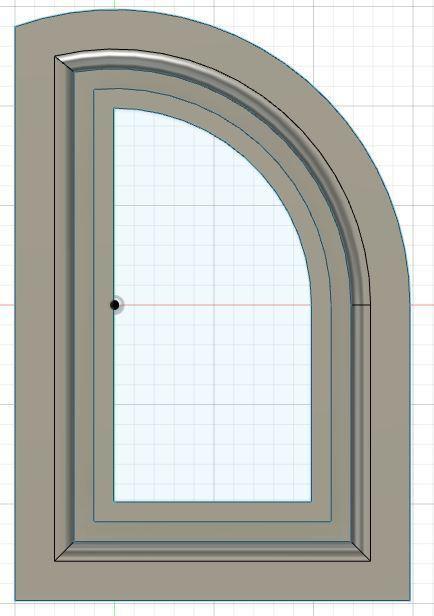
Task: Click the vertical rounded bead on the right side
Action: click(361, 428)
